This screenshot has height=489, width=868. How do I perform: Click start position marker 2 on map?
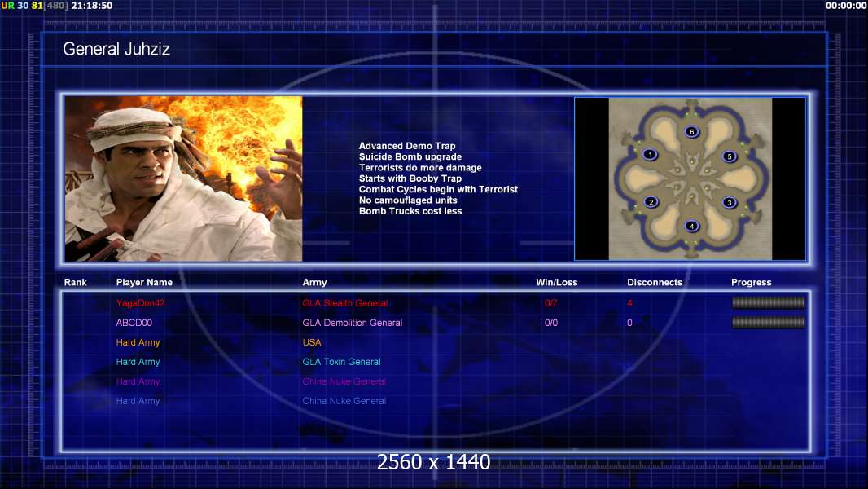point(651,202)
